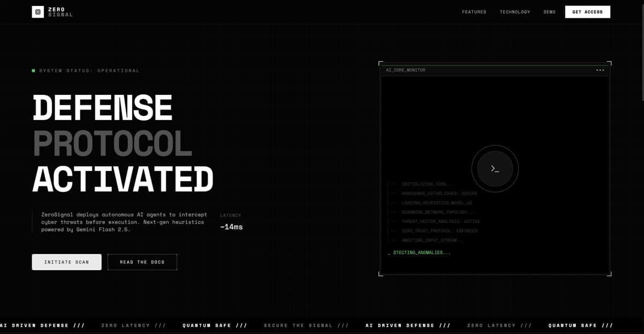The image size is (644, 334).
Task: Click the green system status indicator square
Action: tap(34, 70)
